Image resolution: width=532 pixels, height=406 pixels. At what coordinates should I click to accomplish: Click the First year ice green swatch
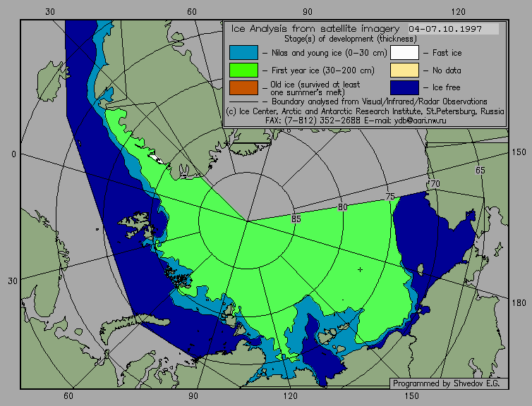pyautogui.click(x=243, y=70)
